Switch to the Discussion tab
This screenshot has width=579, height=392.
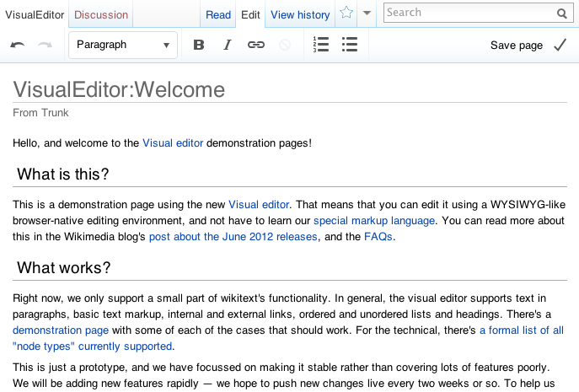[101, 14]
